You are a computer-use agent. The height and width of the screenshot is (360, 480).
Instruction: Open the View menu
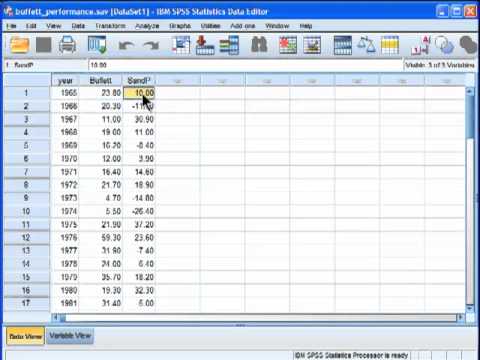click(53, 26)
